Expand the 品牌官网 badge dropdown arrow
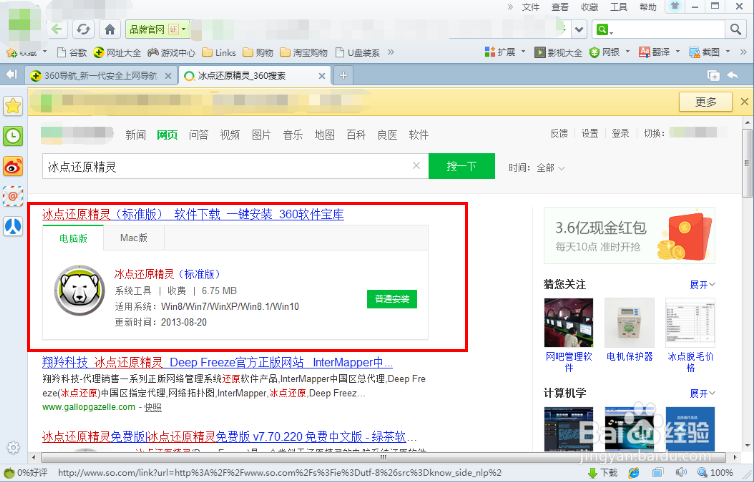 tap(184, 29)
